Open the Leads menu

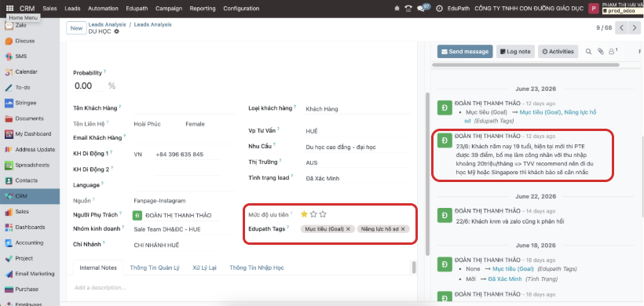click(x=73, y=8)
